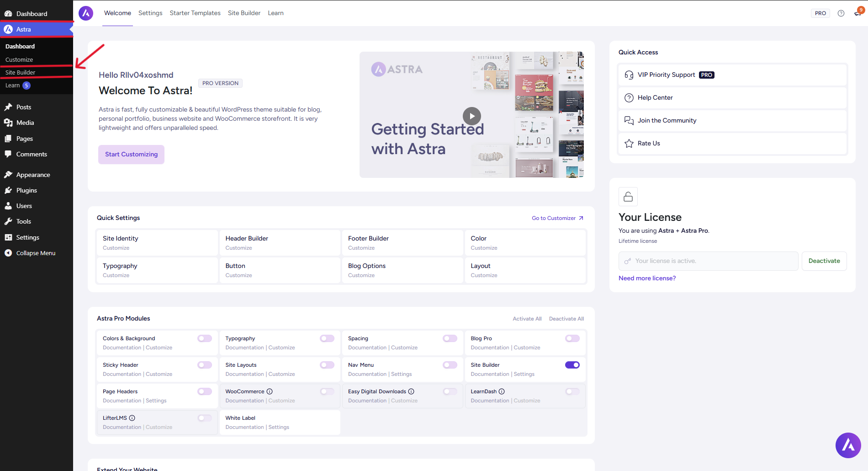Image resolution: width=868 pixels, height=471 pixels.
Task: Click the Posts pushpin icon in the sidebar
Action: [x=8, y=107]
